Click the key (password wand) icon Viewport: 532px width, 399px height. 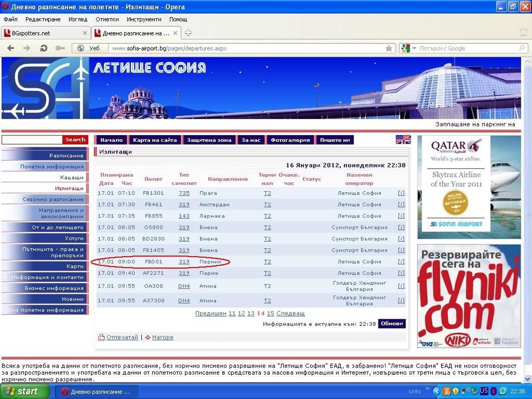click(x=60, y=48)
